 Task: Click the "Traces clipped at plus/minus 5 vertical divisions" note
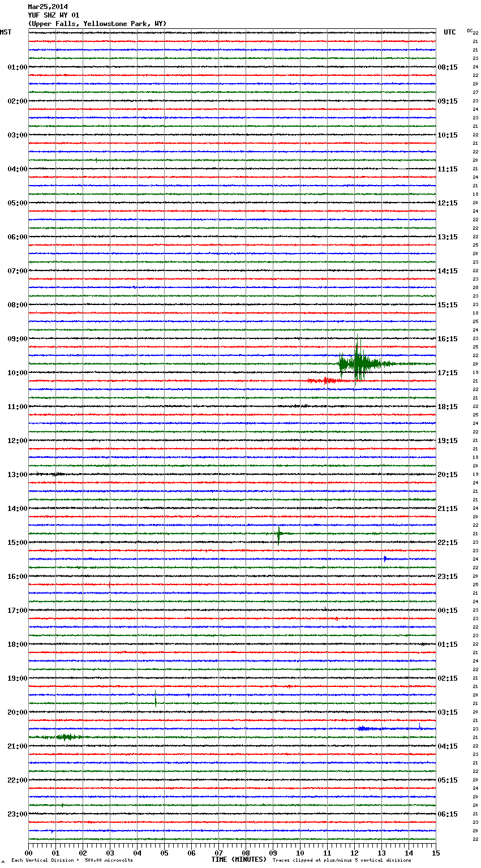pyautogui.click(x=342, y=861)
